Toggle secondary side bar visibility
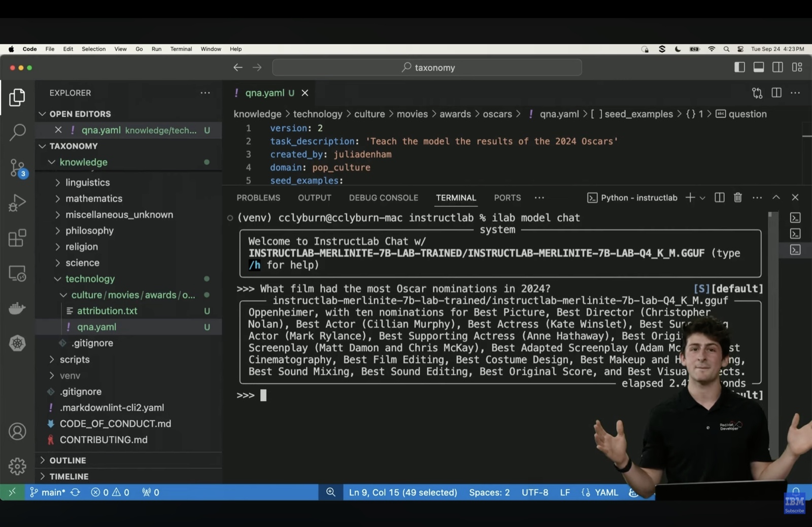The image size is (812, 527). pyautogui.click(x=777, y=67)
